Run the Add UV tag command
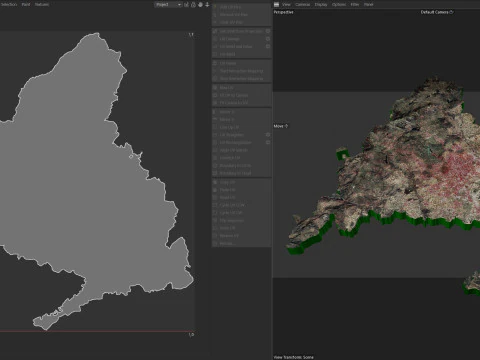 pyautogui.click(x=242, y=7)
